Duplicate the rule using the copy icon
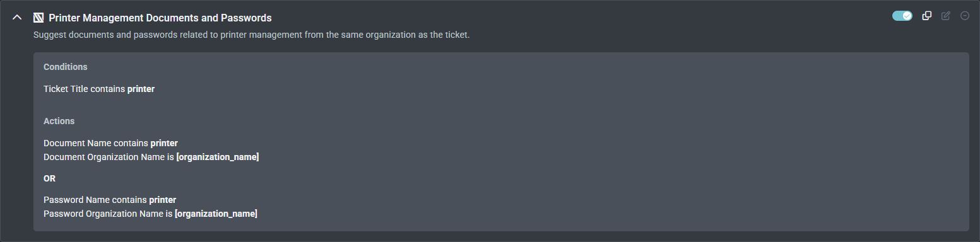 click(927, 16)
